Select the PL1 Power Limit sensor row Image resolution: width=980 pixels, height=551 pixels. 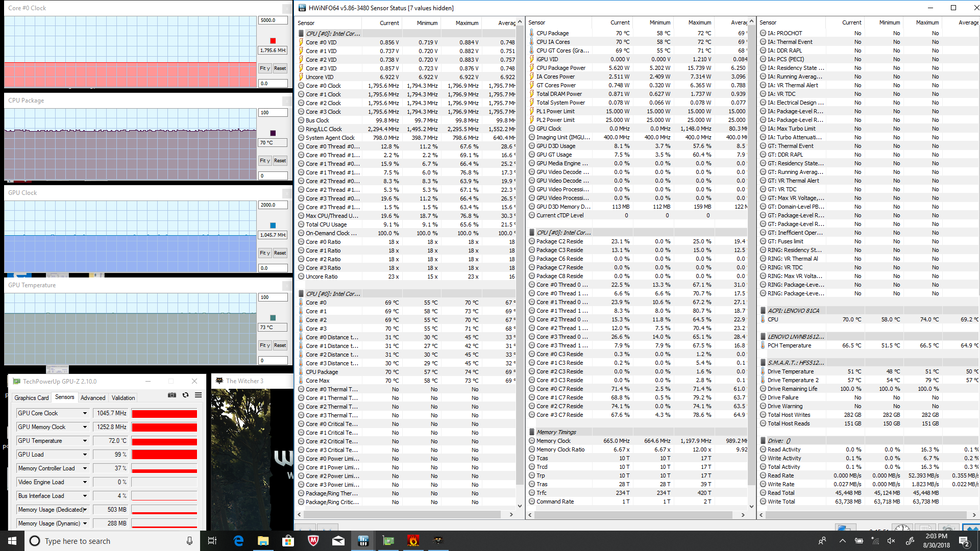637,111
